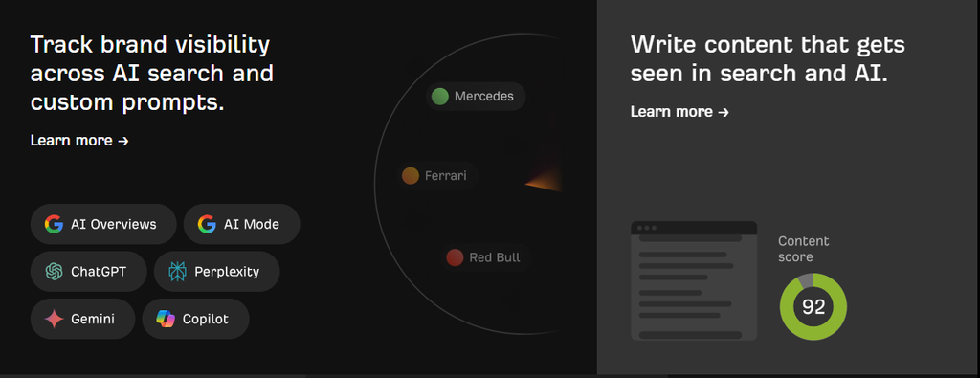Click the Mercedes brand tag
This screenshot has height=378, width=980.
(x=476, y=97)
